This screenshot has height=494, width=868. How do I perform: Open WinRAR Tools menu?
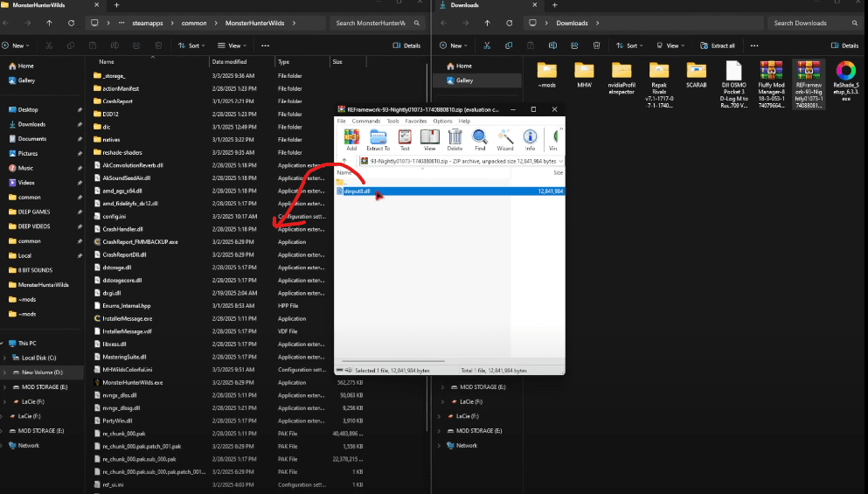[393, 121]
